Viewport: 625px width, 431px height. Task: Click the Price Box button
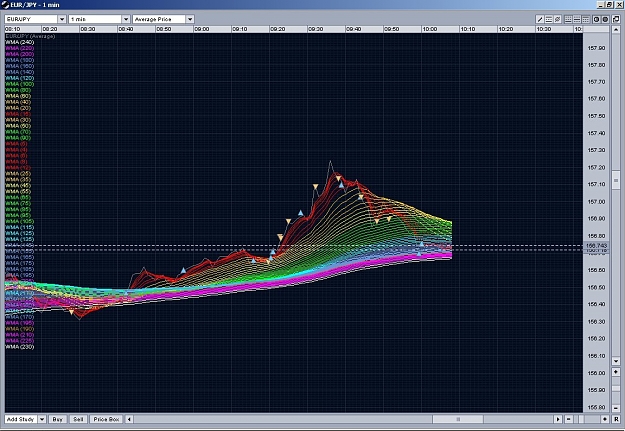coord(106,419)
